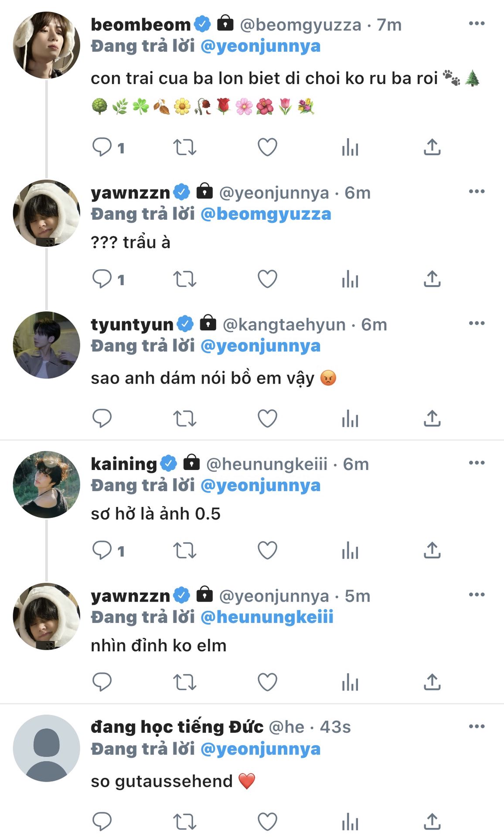View analytics for yawnzzn's "??? trẩu à" tweet
The height and width of the screenshot is (837, 504).
(350, 279)
